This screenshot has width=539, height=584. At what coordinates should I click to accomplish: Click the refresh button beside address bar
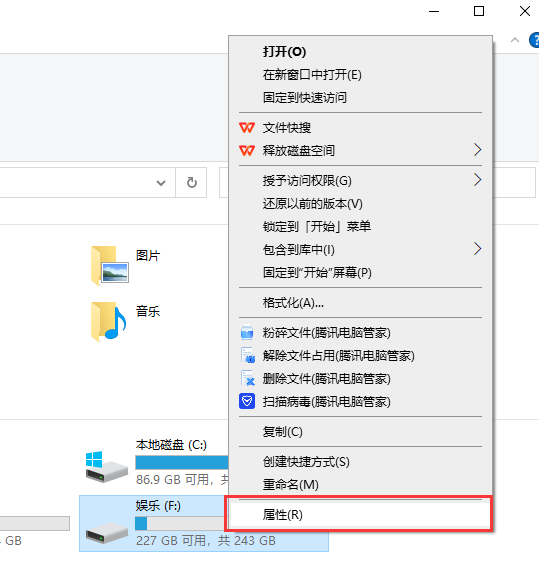pos(191,182)
